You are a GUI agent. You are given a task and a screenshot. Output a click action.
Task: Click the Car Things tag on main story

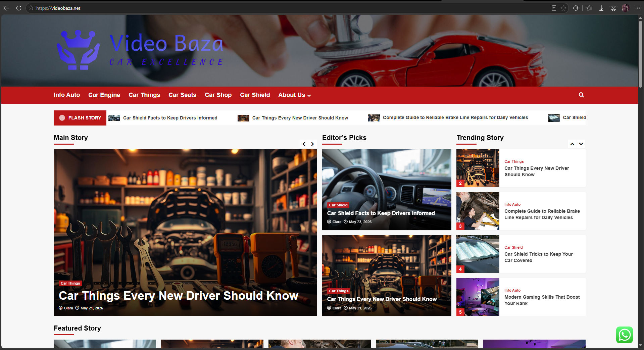(70, 283)
